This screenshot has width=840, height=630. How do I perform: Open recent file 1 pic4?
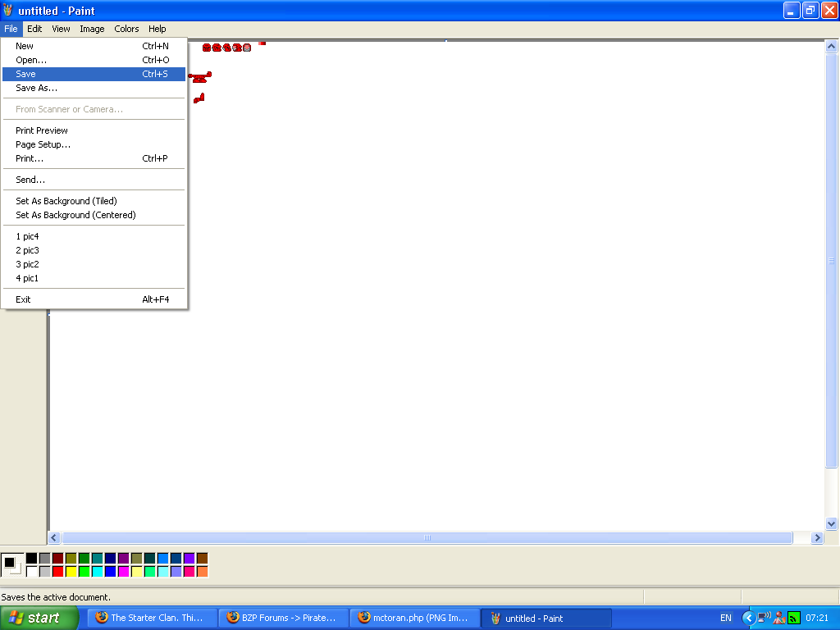[27, 236]
